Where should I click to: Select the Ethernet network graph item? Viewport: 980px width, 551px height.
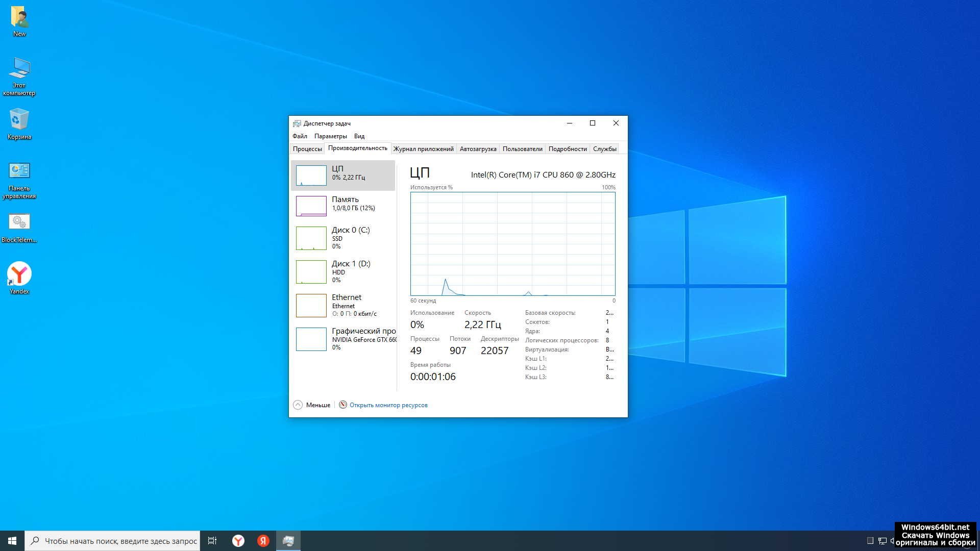(x=342, y=305)
